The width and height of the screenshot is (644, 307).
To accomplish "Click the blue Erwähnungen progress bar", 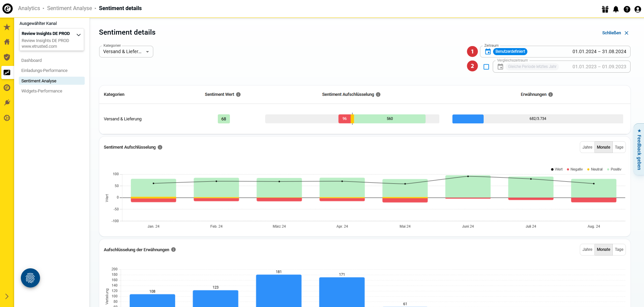I will pos(468,119).
